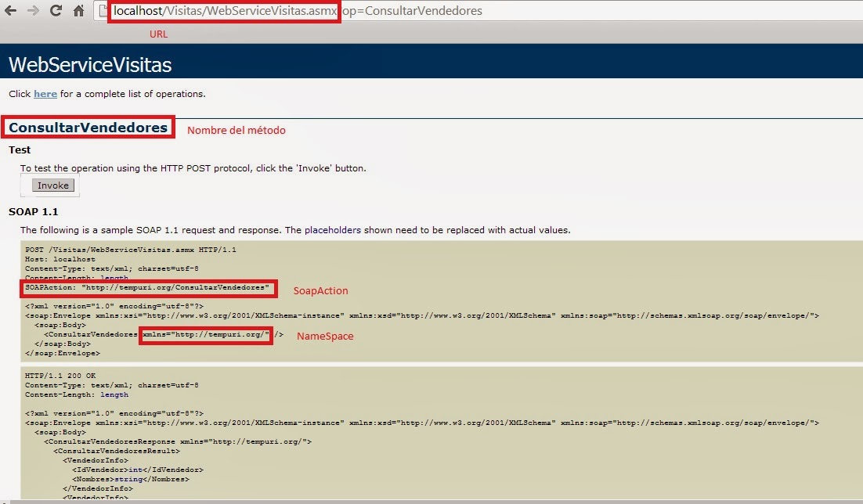Click the "string" placeholder for Nombres

click(x=129, y=479)
